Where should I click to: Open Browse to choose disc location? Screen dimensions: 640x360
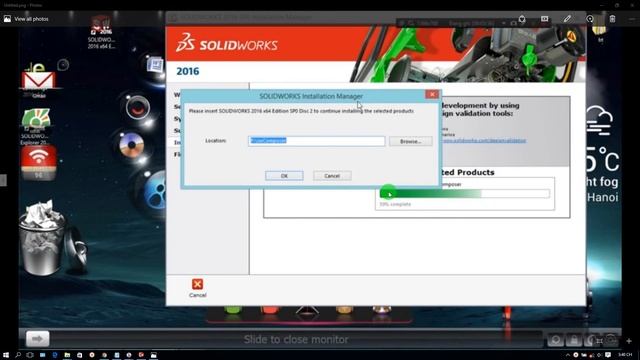pyautogui.click(x=410, y=141)
